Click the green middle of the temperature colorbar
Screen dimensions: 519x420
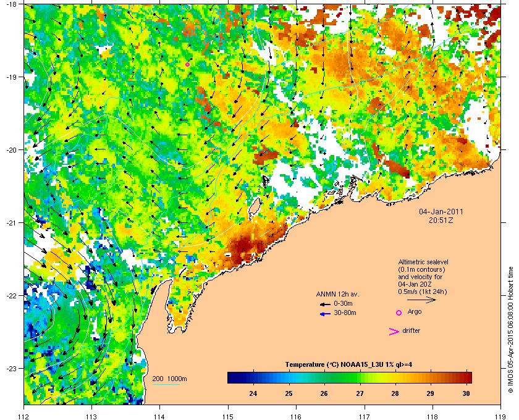coord(350,377)
